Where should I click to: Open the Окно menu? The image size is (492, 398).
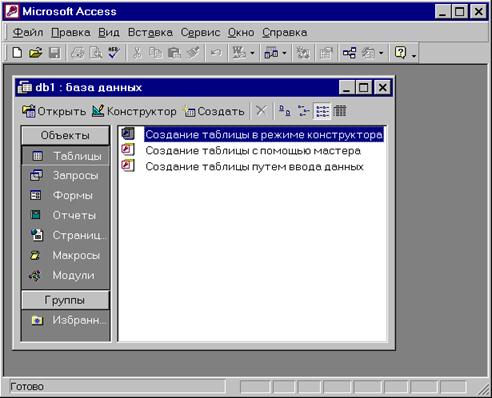point(241,32)
